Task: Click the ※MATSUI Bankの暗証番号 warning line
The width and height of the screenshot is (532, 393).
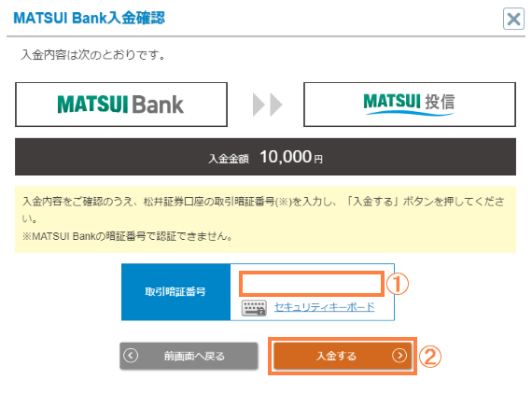Action: tap(128, 236)
